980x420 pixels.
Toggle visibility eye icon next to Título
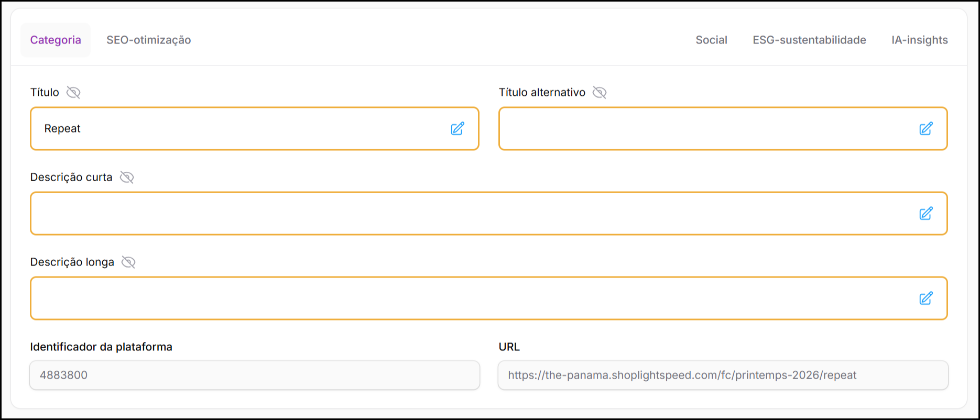click(73, 93)
